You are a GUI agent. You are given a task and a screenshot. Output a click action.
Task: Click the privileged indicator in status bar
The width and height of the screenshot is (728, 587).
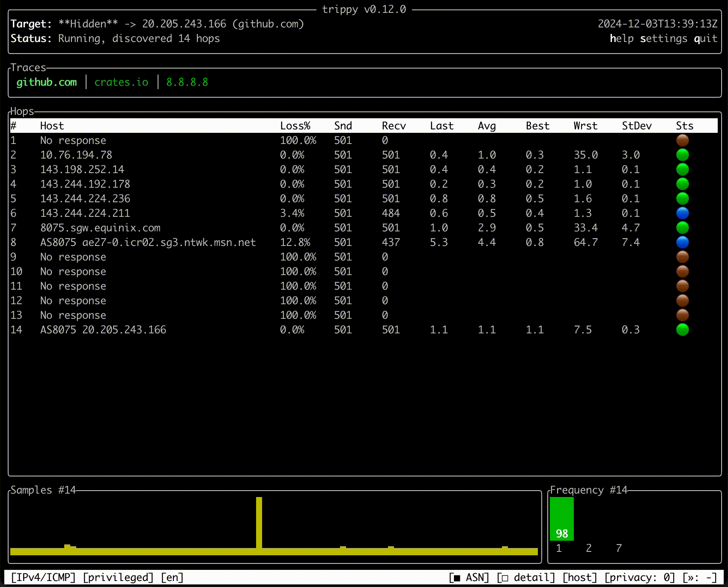(119, 577)
